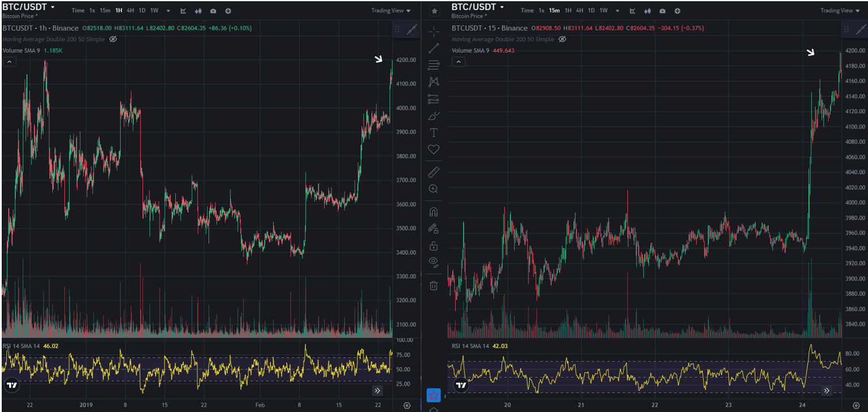
Task: Open BTC/USDT pair selector on left chart
Action: point(29,7)
